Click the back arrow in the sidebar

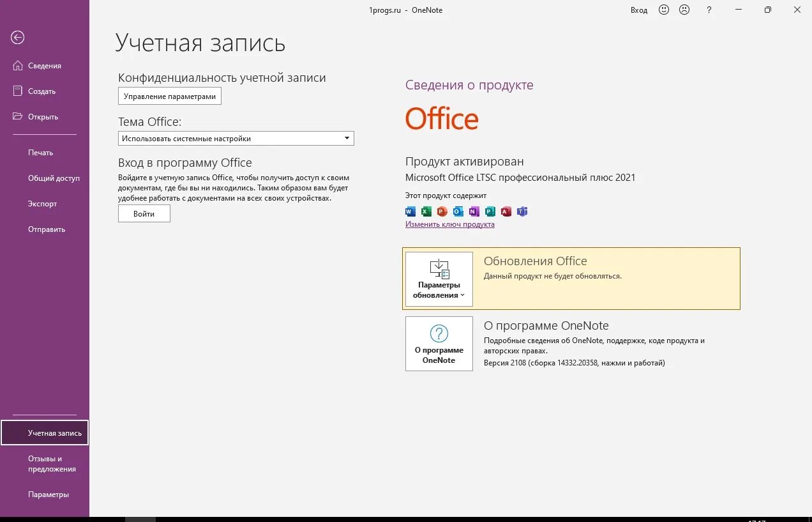(17, 38)
